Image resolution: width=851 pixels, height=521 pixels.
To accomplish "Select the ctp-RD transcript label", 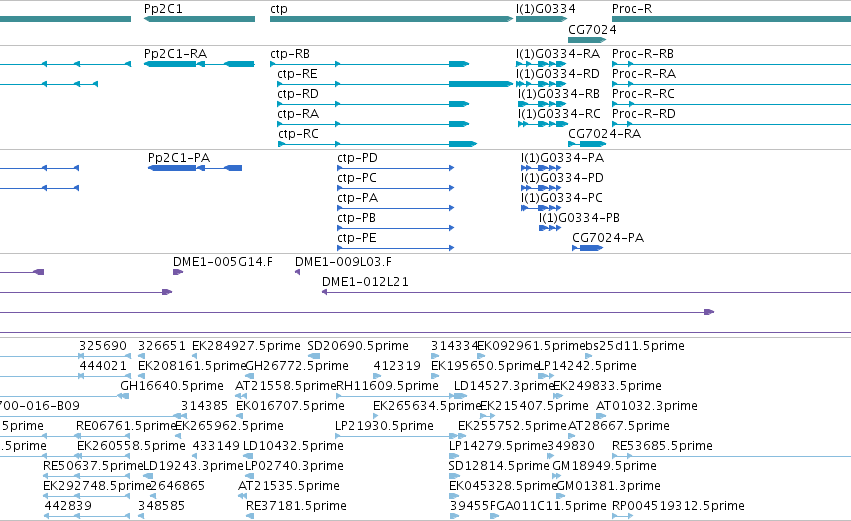I will point(298,94).
